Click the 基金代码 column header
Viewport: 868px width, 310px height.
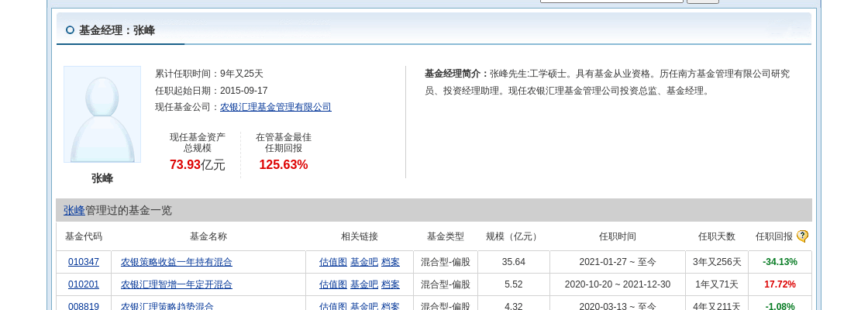pos(84,236)
